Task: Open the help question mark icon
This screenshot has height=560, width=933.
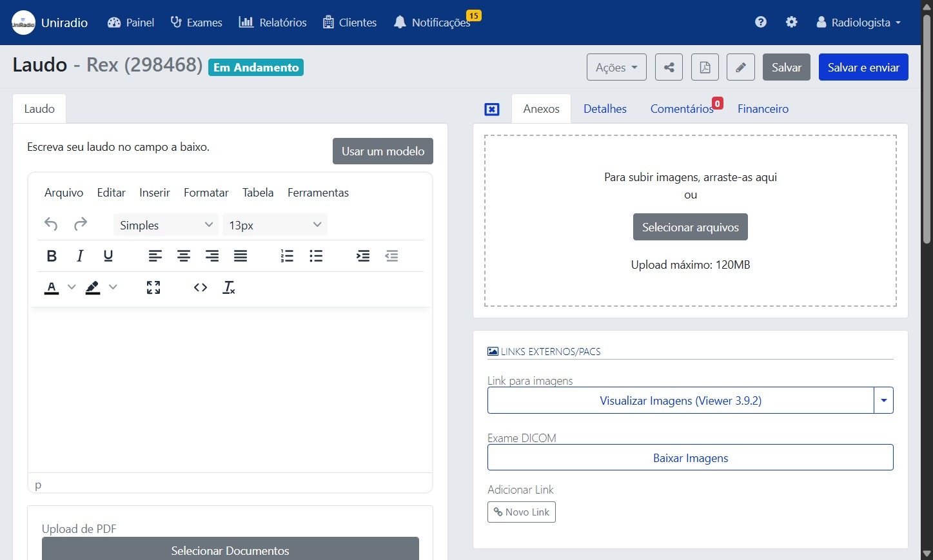Action: [761, 22]
